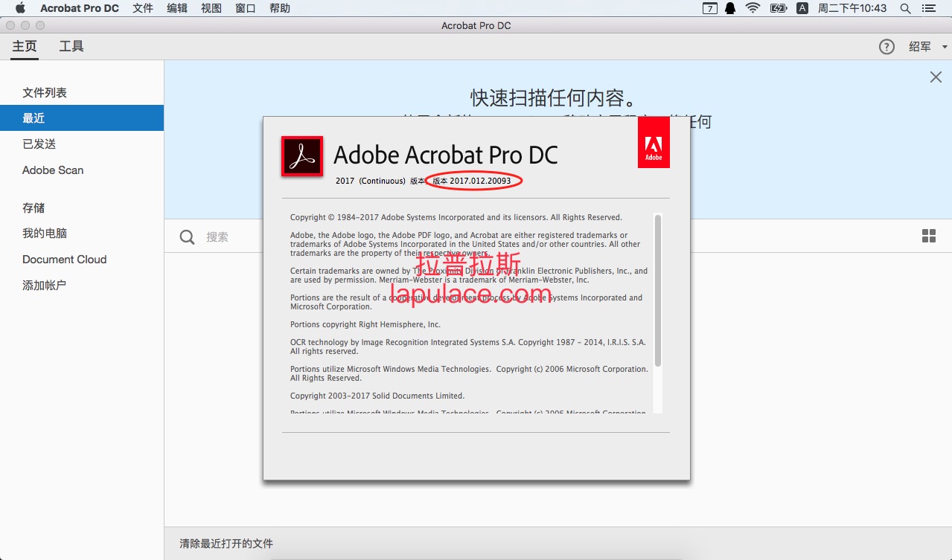Screen dimensions: 952x560
Task: Open the notification center list icon
Action: 928,8
